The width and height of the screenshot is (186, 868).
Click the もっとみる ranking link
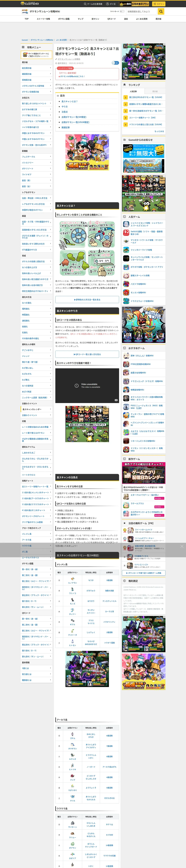(x=159, y=131)
